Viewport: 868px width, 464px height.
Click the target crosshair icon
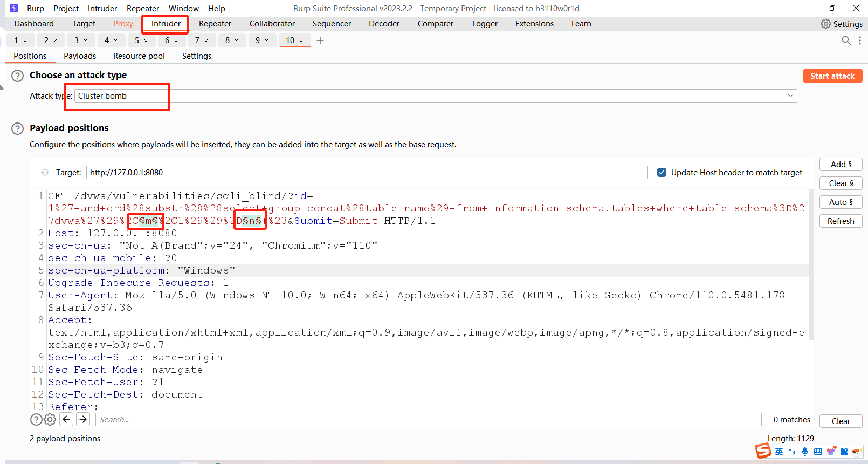pyautogui.click(x=45, y=173)
